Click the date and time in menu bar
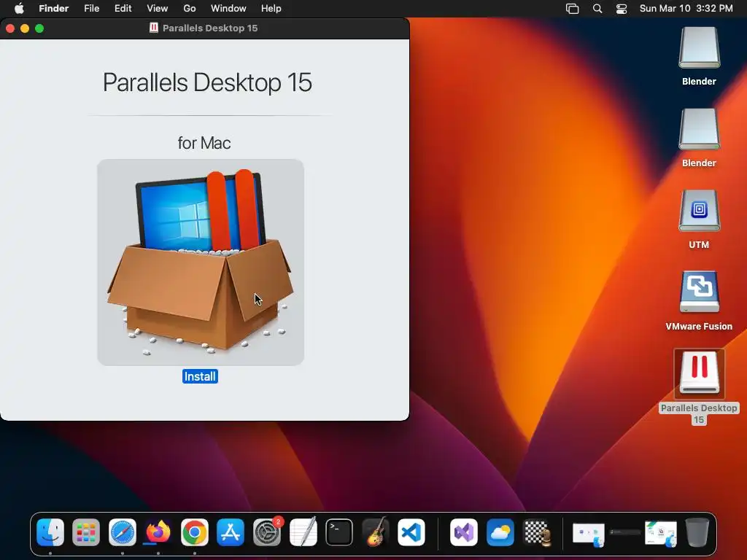 pos(686,9)
